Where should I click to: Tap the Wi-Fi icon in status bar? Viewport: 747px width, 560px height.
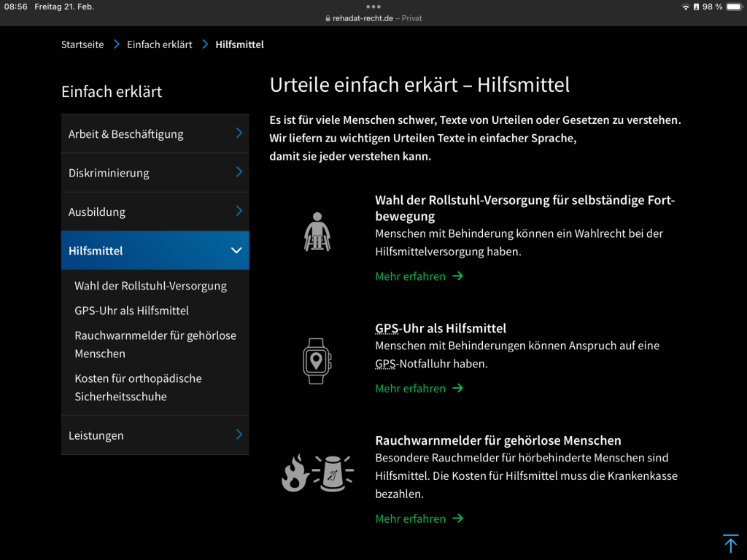pyautogui.click(x=686, y=7)
